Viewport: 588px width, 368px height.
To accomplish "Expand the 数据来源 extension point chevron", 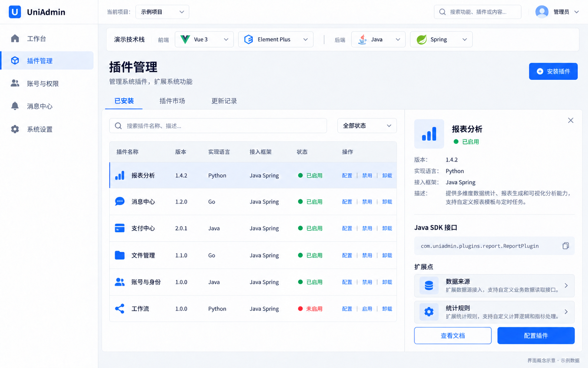I will tap(566, 286).
